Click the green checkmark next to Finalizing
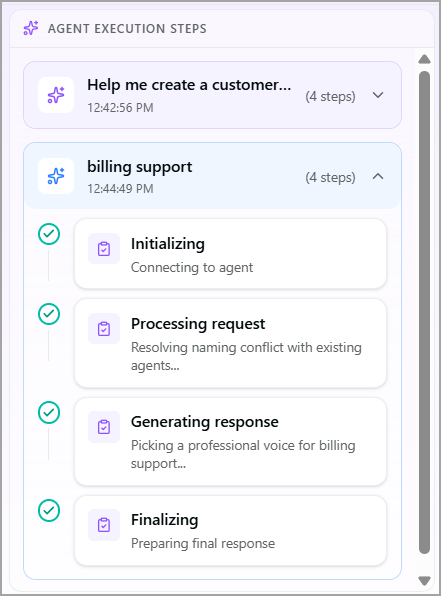This screenshot has width=441, height=596. (x=49, y=510)
